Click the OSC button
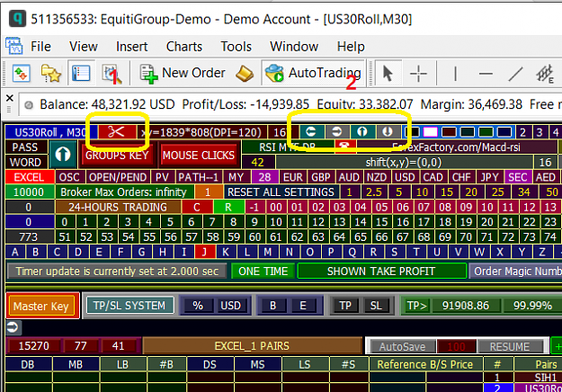 69,177
